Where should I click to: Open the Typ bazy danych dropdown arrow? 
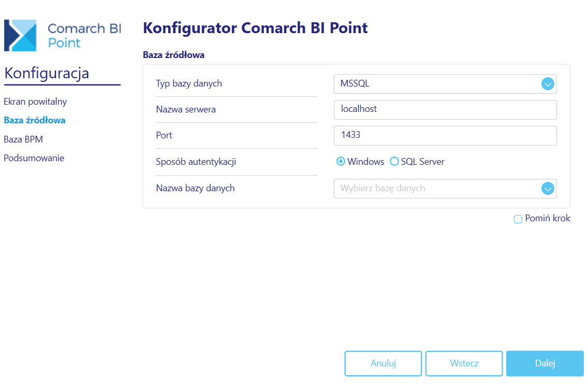pyautogui.click(x=548, y=84)
